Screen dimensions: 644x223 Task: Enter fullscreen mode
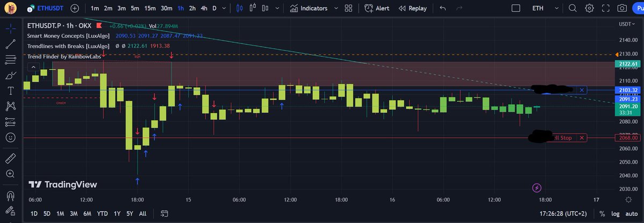(605, 9)
